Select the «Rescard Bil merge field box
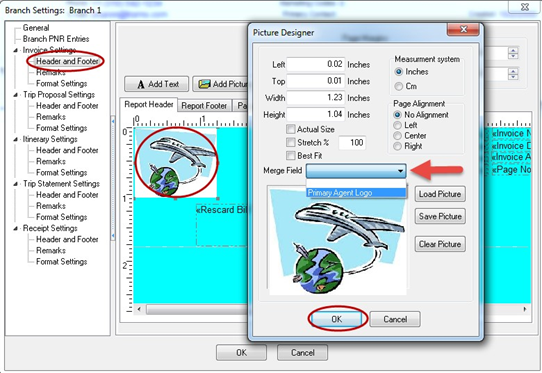 (222, 225)
